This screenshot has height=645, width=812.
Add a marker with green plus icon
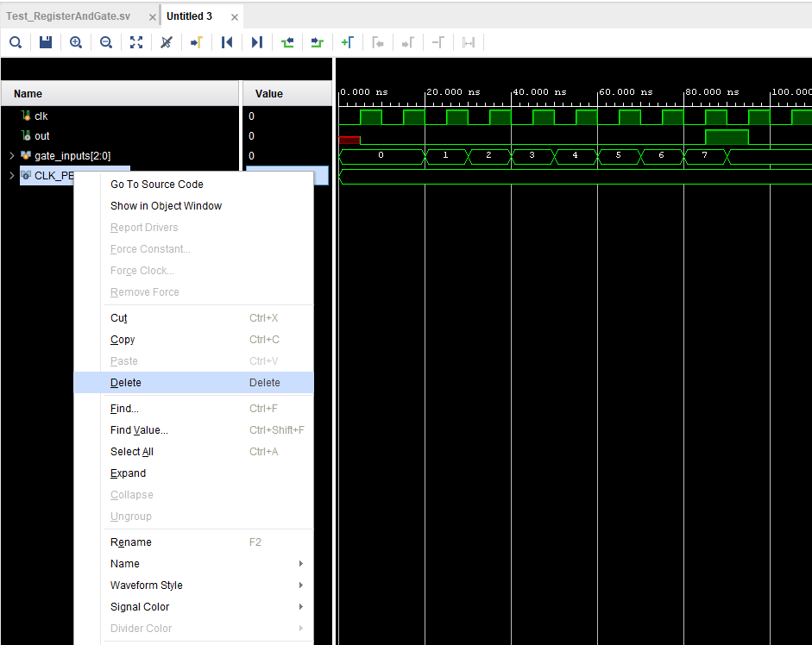click(348, 42)
